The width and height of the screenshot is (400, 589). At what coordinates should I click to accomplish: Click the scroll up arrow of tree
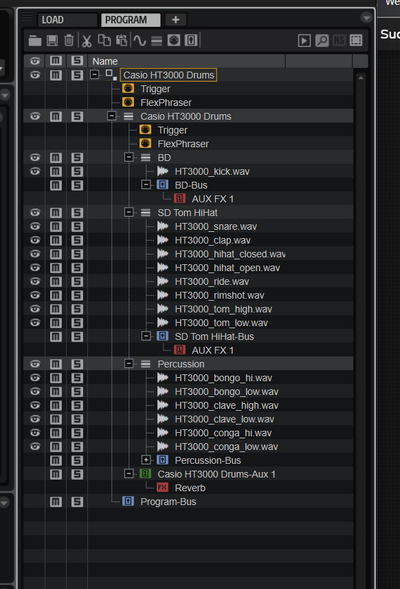(x=361, y=78)
